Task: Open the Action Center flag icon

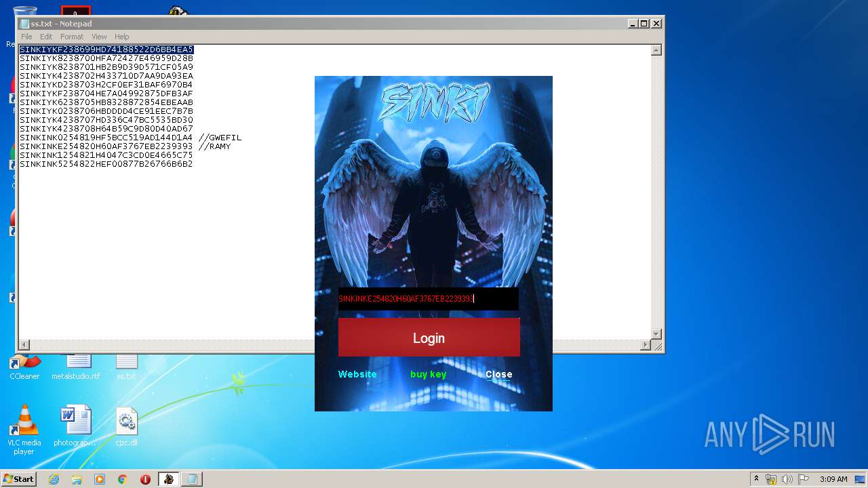Action: tap(804, 479)
